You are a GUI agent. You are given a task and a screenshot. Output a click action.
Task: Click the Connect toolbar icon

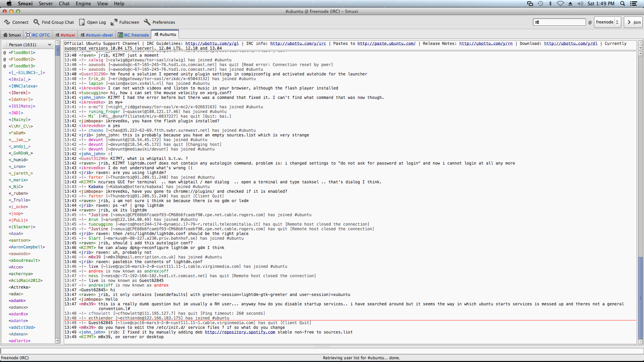click(x=7, y=22)
